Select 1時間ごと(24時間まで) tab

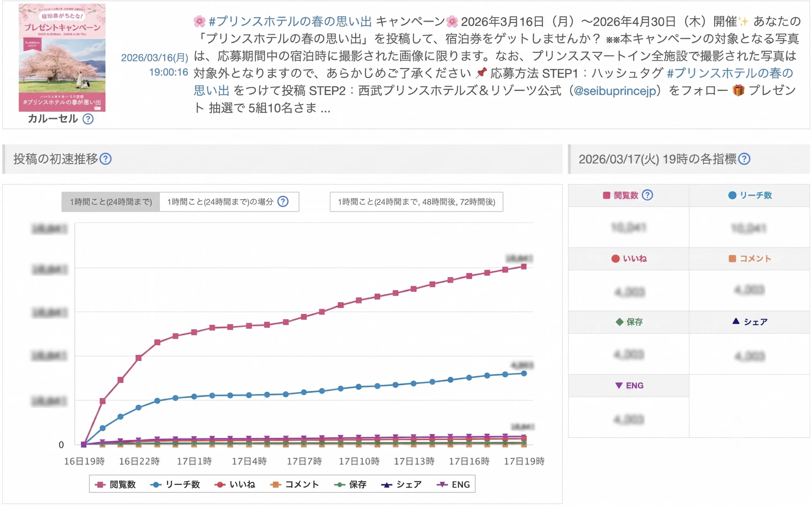pos(110,202)
